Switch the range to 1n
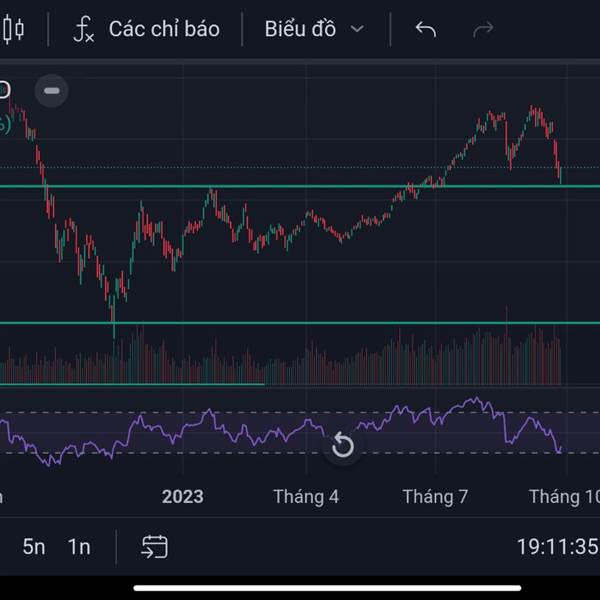This screenshot has width=600, height=600. [x=79, y=546]
